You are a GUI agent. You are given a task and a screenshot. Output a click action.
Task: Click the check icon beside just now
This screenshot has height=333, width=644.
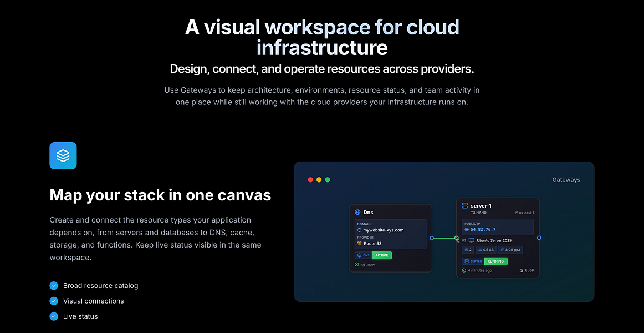click(356, 264)
